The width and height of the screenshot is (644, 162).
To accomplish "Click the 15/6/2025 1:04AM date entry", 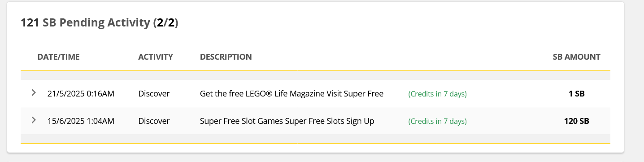I will click(81, 121).
